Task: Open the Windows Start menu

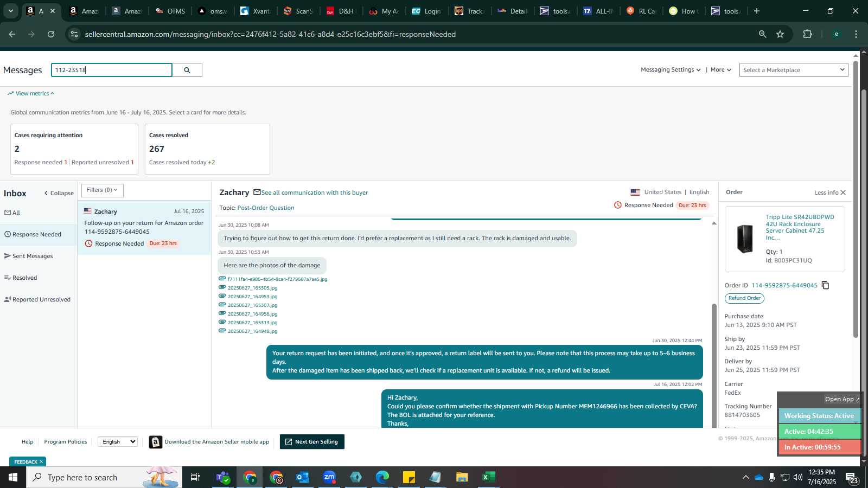Action: pyautogui.click(x=13, y=477)
